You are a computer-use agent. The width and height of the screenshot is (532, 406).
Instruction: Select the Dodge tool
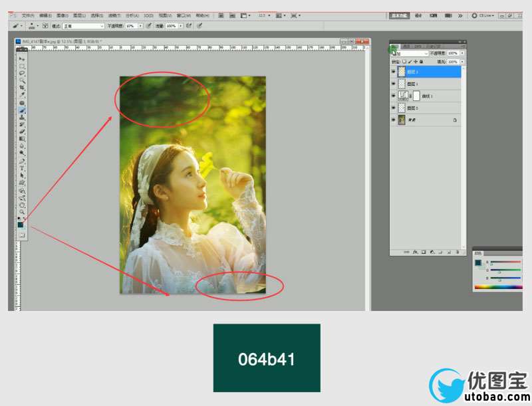[22, 153]
